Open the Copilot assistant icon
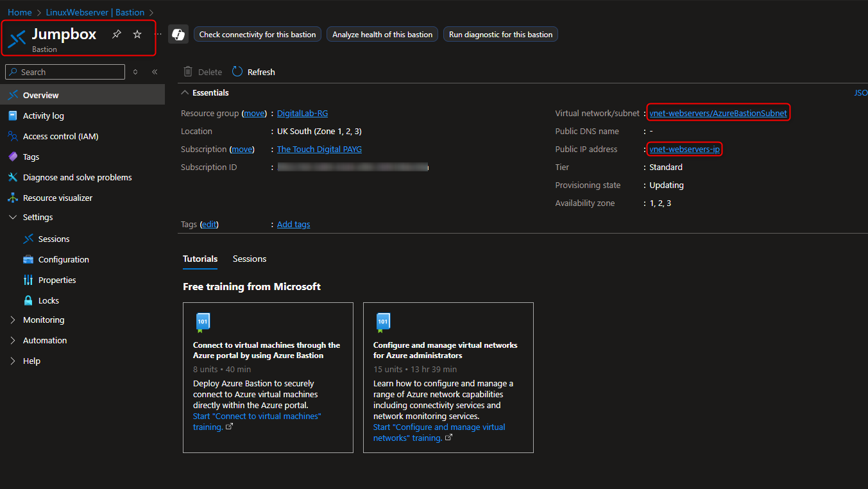 (178, 34)
